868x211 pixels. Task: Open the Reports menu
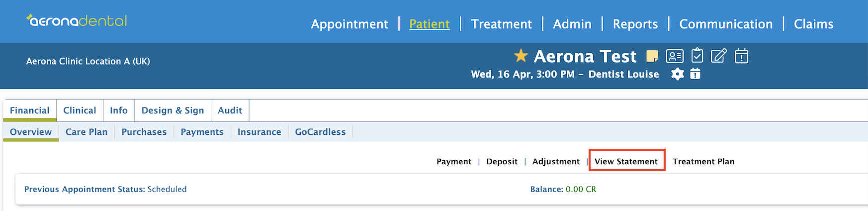pos(635,24)
